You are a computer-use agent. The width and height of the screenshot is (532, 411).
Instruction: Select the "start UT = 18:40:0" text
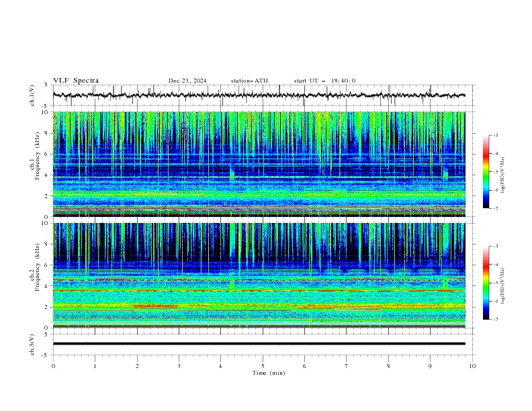click(324, 81)
